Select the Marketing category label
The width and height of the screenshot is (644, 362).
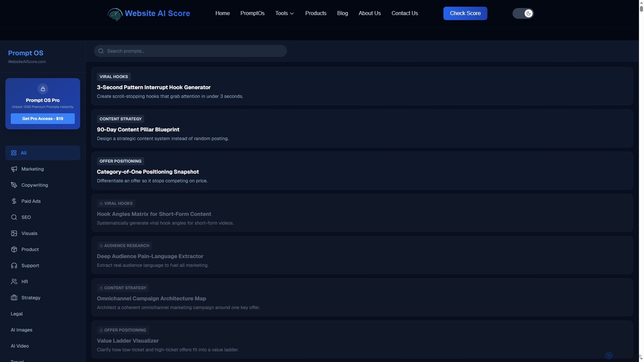(33, 169)
